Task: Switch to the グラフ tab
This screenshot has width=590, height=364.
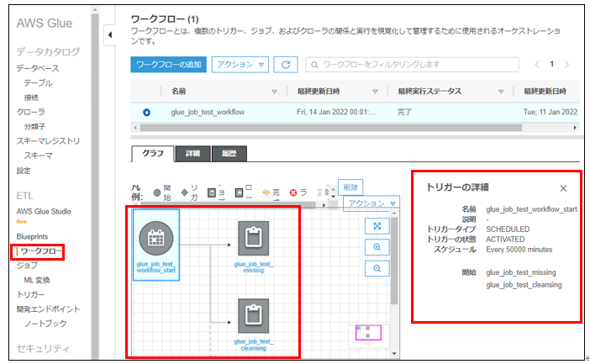Action: [x=153, y=154]
